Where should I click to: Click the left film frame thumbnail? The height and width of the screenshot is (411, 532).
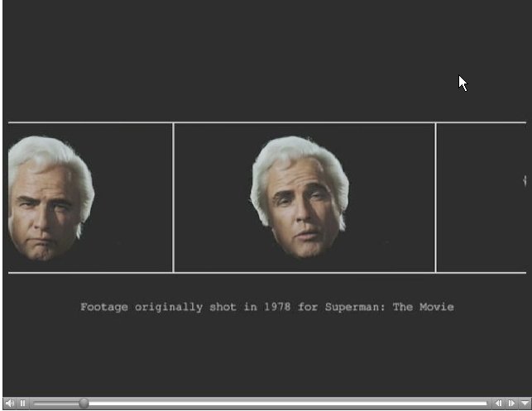tap(90, 198)
